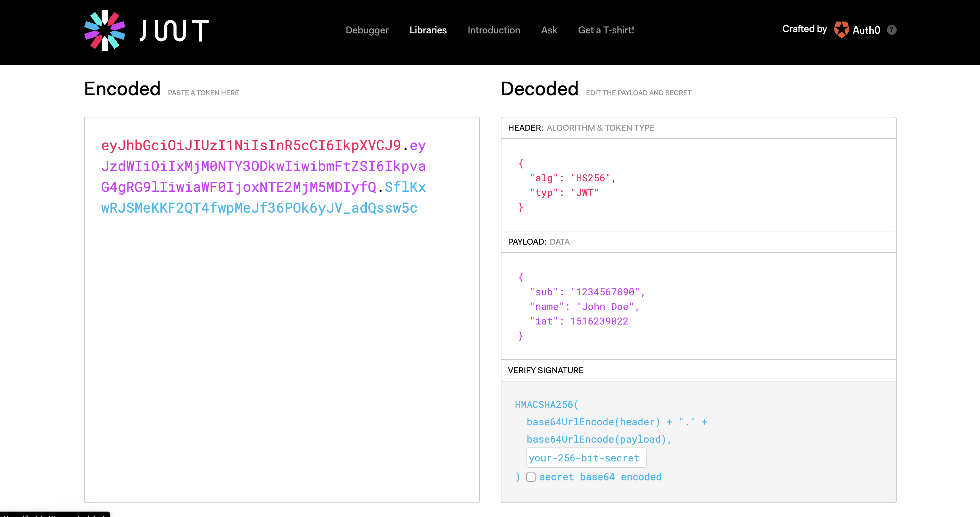This screenshot has width=980, height=517.
Task: Click the Get a T-shirt! link
Action: (606, 30)
